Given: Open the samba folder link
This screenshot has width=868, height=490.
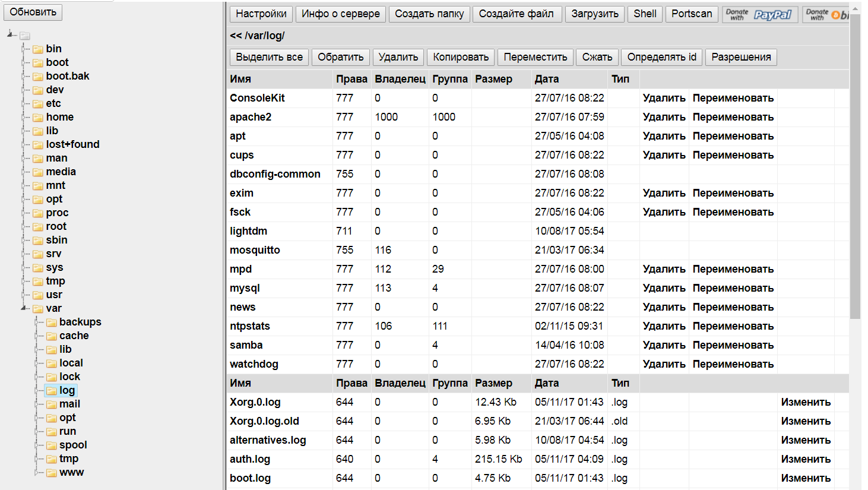Looking at the screenshot, I should (246, 345).
